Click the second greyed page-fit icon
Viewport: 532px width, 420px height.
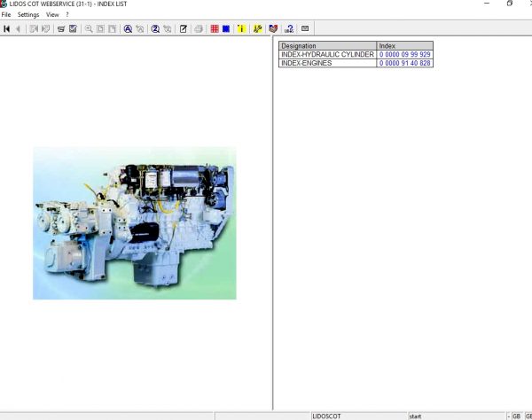point(113,29)
